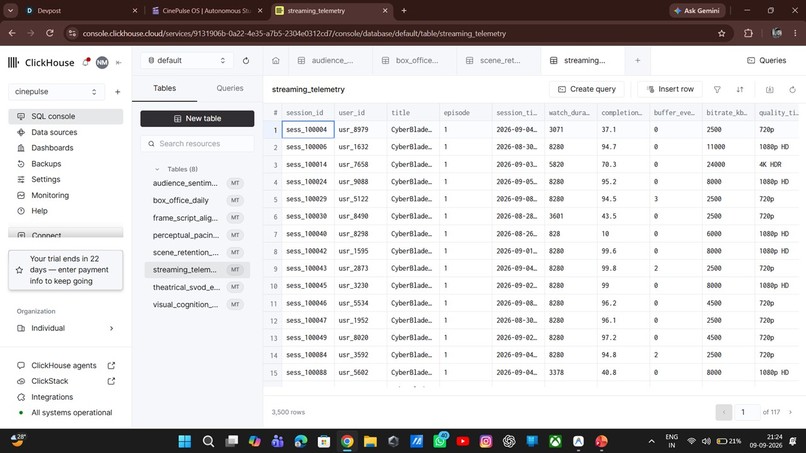Download table data icon
Viewport: 806px width, 453px height.
point(770,89)
